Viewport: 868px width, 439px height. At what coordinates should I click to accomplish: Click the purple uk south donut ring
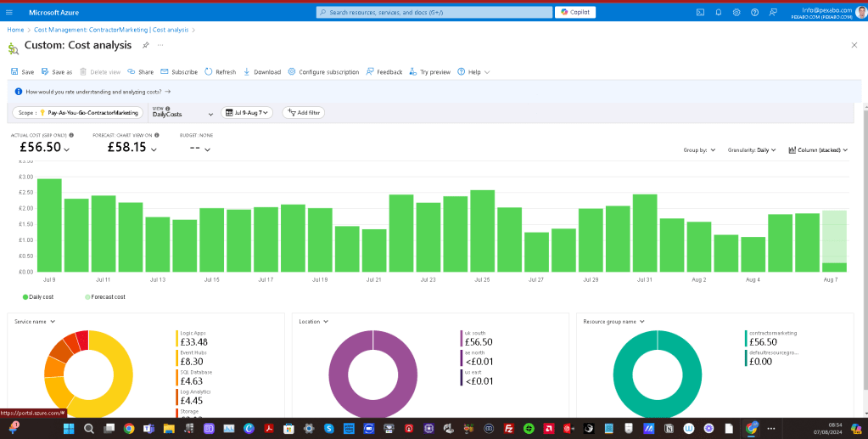pyautogui.click(x=337, y=374)
